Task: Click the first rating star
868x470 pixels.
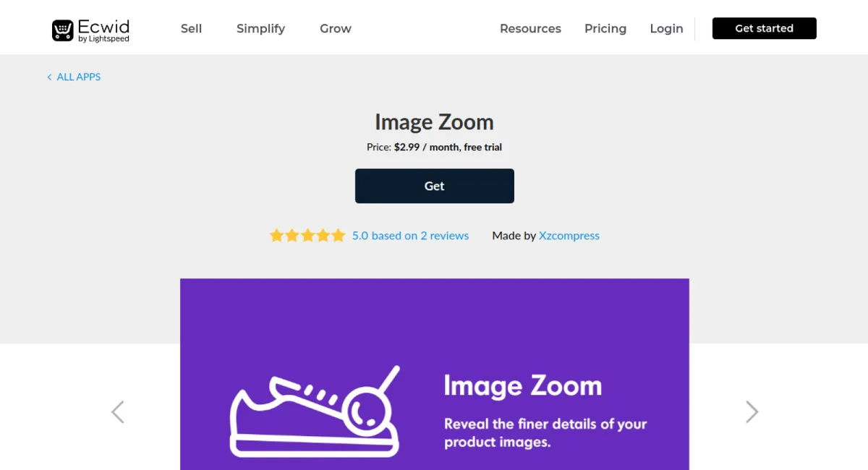Action: [276, 235]
